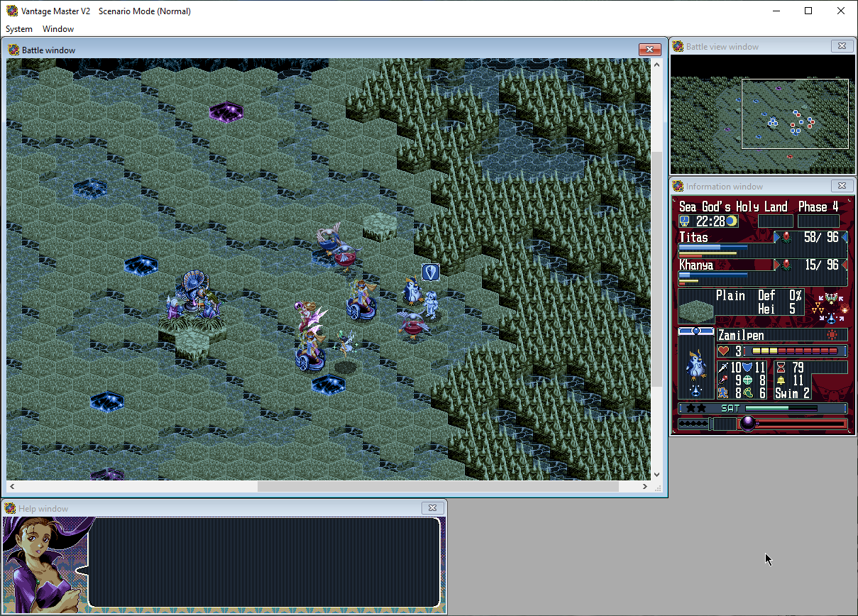Open the Window menu
Screen dimensions: 858x616
point(58,29)
